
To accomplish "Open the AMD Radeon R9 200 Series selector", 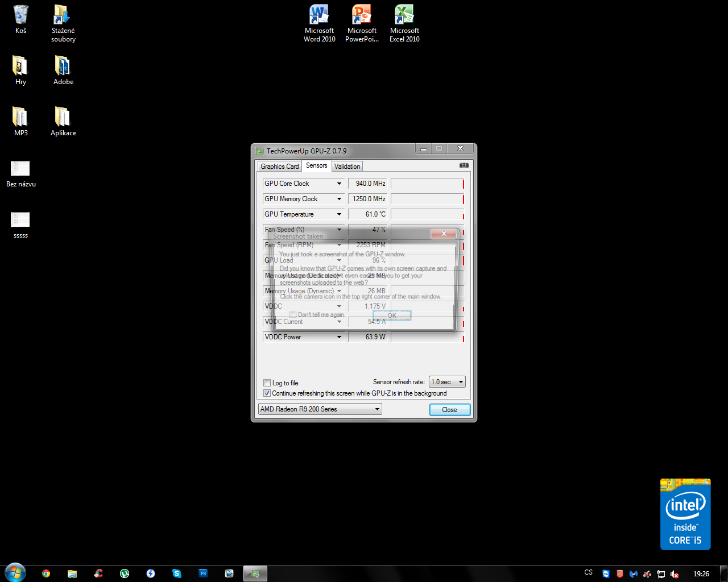I will 320,409.
